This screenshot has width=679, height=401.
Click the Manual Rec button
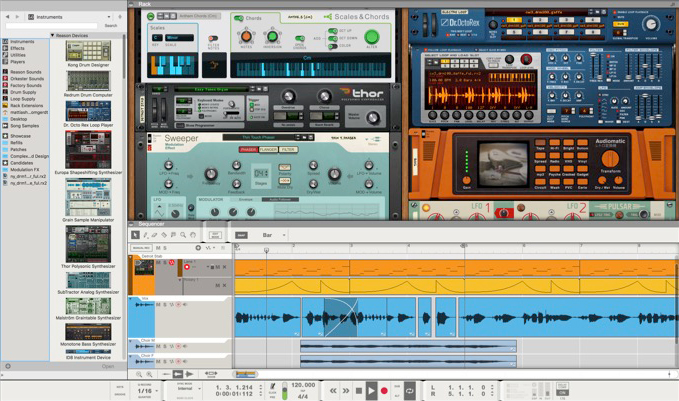[x=141, y=248]
